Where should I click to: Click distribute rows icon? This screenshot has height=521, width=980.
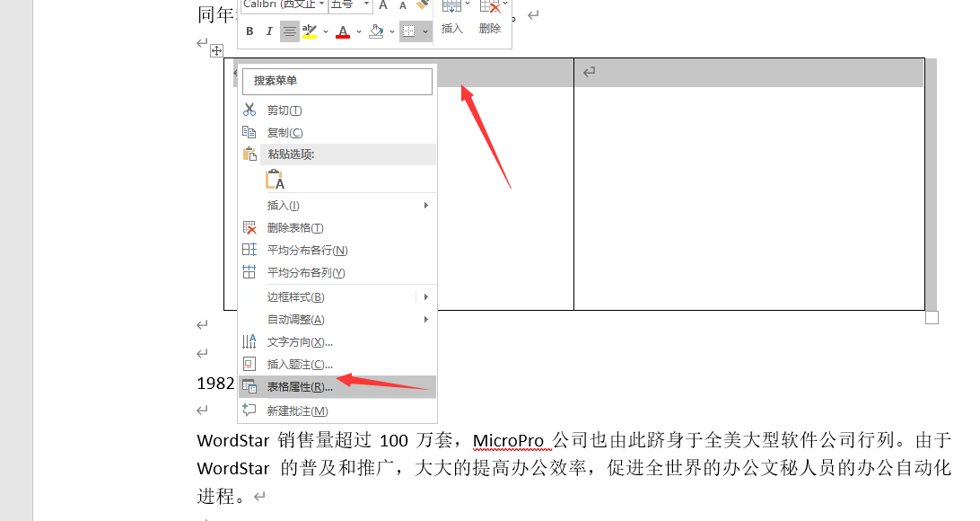(x=249, y=250)
